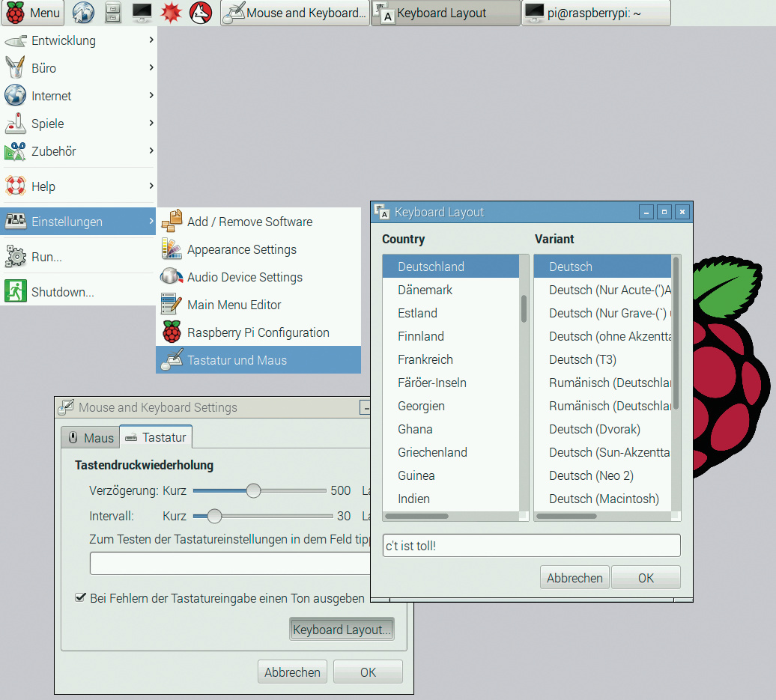This screenshot has height=700, width=776.
Task: Click the Keyboard Layout window title icon
Action: (x=382, y=212)
